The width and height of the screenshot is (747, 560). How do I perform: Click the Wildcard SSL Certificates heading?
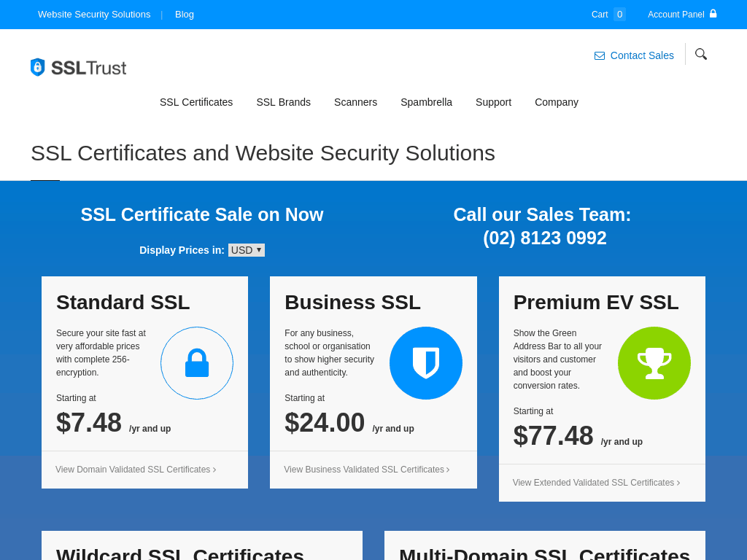[x=180, y=554]
